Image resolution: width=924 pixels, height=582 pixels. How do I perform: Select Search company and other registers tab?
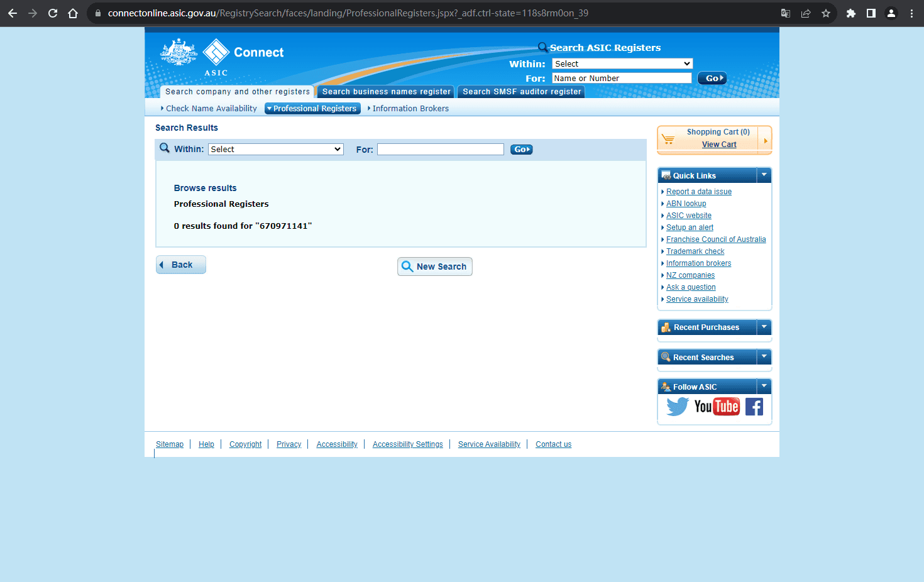tap(237, 92)
